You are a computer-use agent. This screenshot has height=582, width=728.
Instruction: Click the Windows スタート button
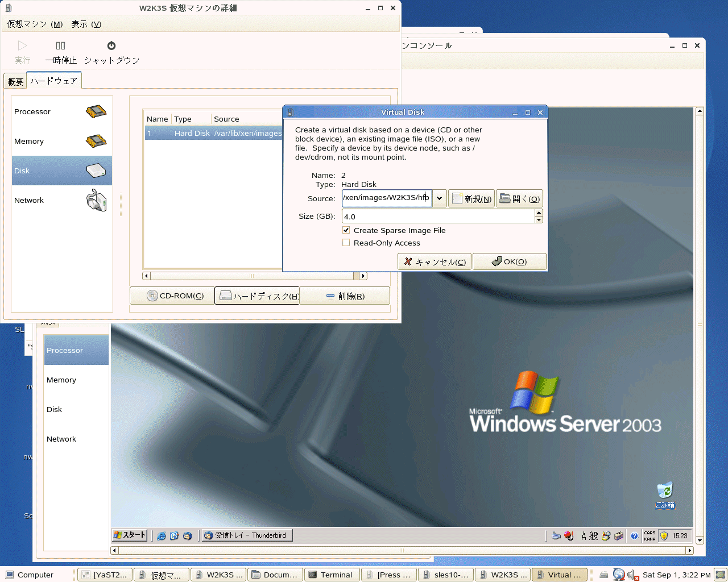tap(130, 535)
